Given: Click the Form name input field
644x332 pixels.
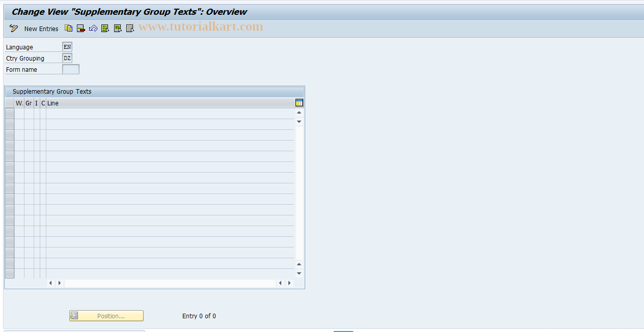Looking at the screenshot, I should (71, 69).
